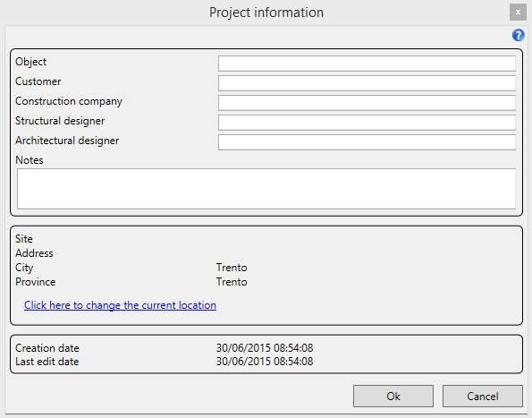Select the City value Trento
This screenshot has height=418, width=532.
point(232,268)
